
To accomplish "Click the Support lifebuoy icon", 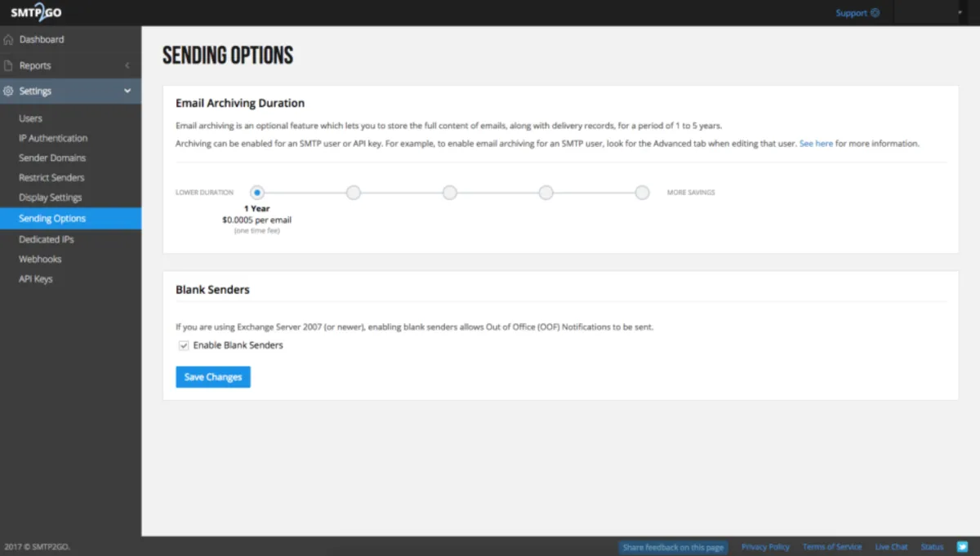I will point(875,13).
